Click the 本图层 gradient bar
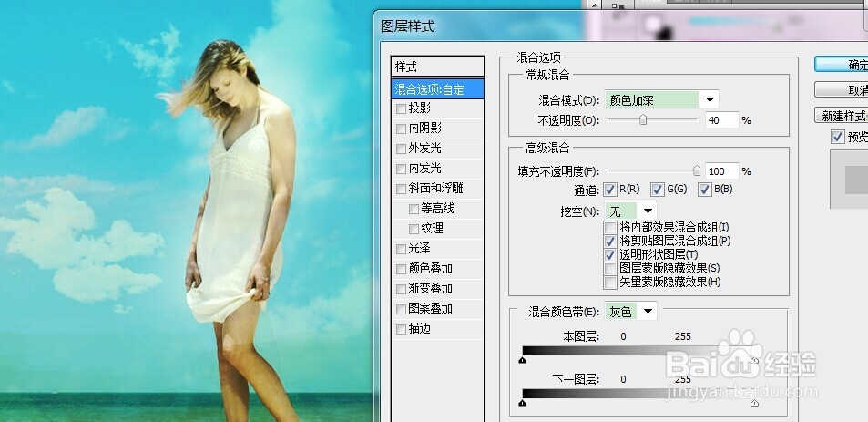This screenshot has height=422, width=868. tap(638, 351)
